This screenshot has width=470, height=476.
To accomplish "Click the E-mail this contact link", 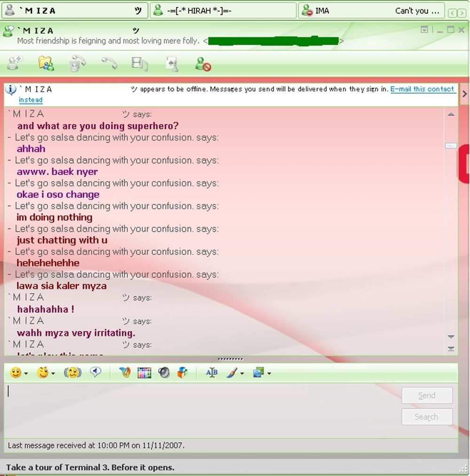I will pyautogui.click(x=422, y=89).
